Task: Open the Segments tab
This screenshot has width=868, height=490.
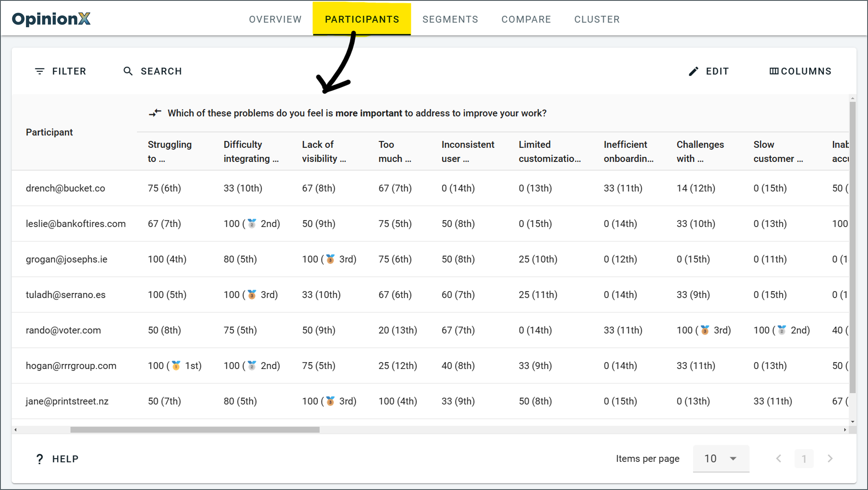Action: (x=450, y=19)
